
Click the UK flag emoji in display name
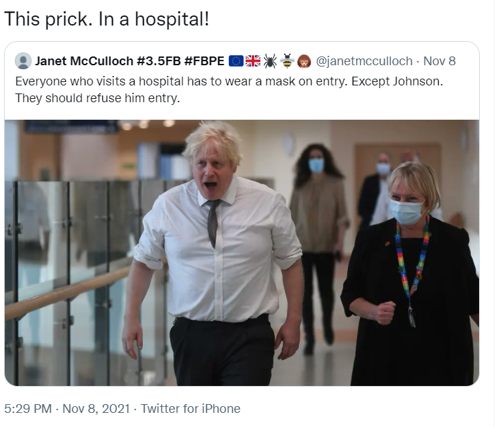253,61
